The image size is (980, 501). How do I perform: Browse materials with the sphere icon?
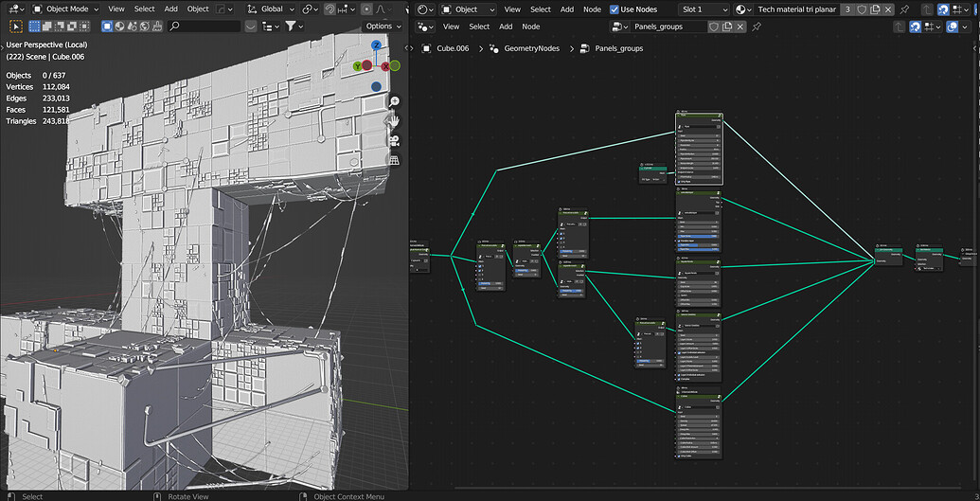(x=742, y=9)
